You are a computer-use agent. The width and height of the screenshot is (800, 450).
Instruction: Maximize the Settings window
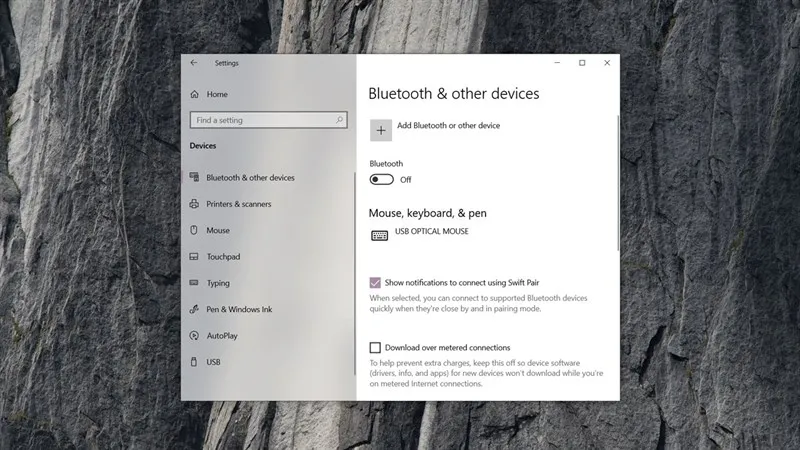(x=582, y=63)
